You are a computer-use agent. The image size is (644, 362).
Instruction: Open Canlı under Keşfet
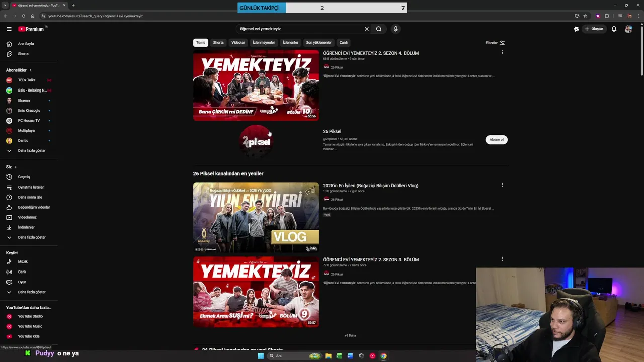coord(22,272)
